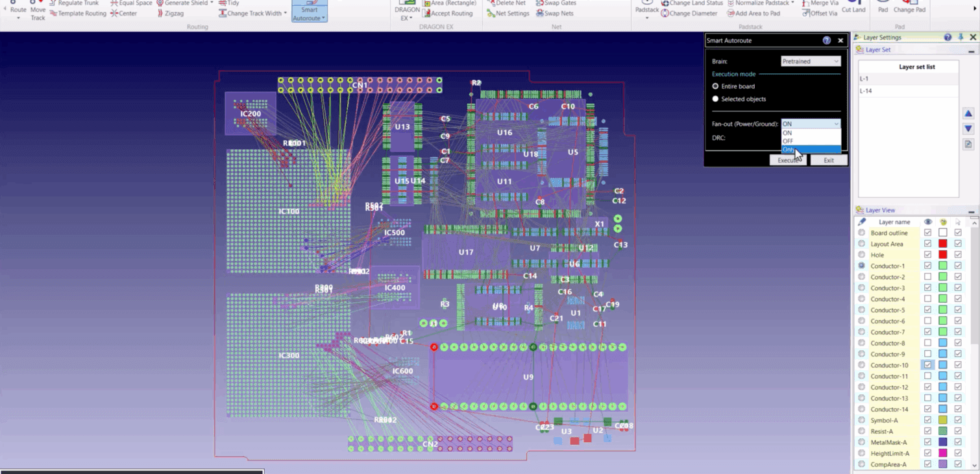Screen dimensions: 980x474
Task: Click the Change Pad tool
Action: point(908,7)
